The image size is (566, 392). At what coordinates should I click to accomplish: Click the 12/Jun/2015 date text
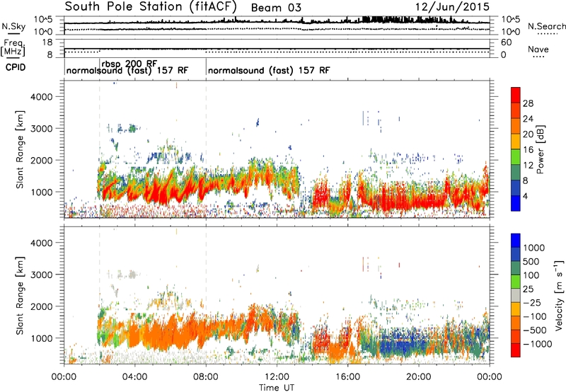(452, 7)
